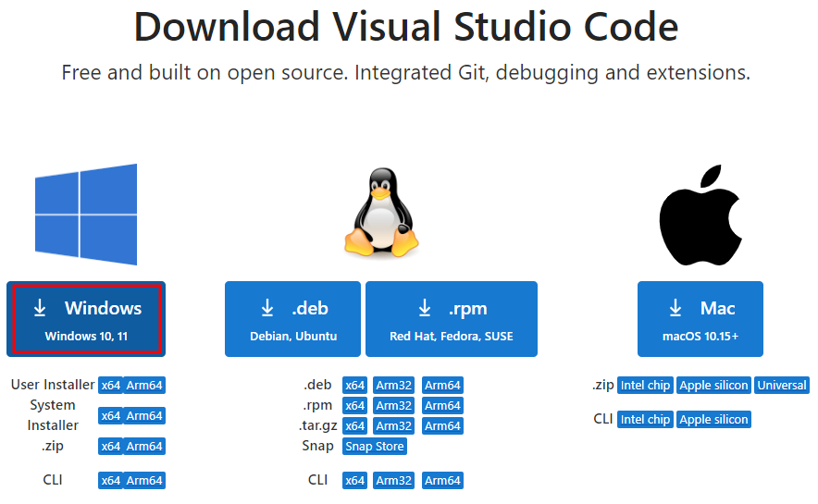Click the 'System Installer' label
This screenshot has width=818, height=504.
(53, 415)
